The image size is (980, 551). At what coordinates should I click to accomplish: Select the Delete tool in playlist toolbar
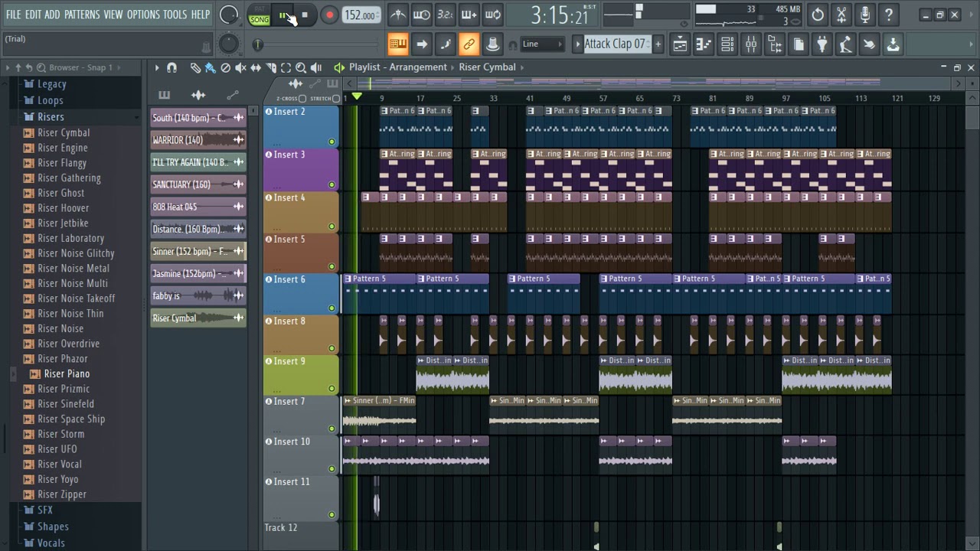coord(225,67)
